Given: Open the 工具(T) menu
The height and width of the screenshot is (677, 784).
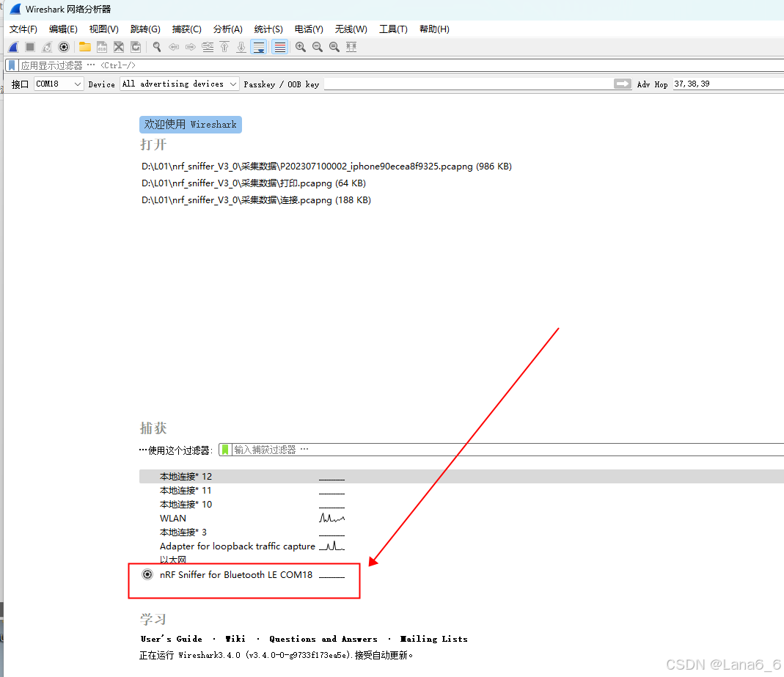Looking at the screenshot, I should point(394,29).
